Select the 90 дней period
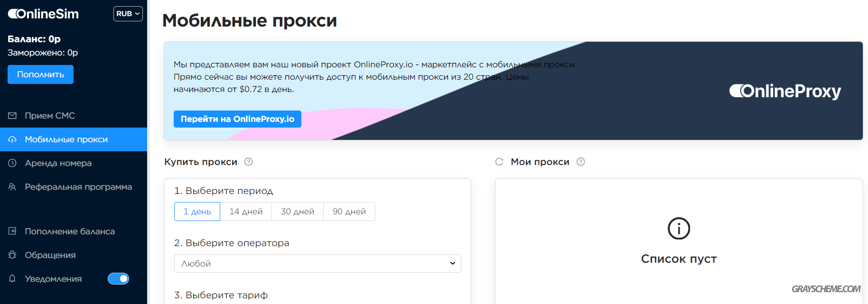This screenshot has width=868, height=304. (x=349, y=212)
